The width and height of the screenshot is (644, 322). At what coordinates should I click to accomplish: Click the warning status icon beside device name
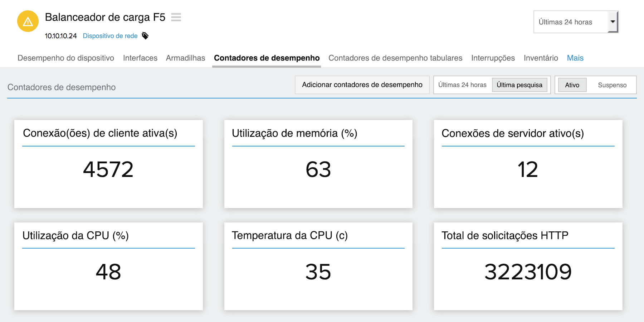click(x=28, y=21)
